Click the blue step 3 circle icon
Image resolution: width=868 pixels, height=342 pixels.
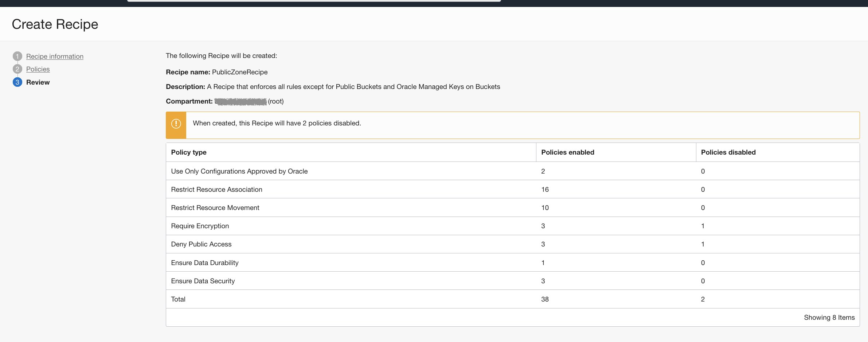[x=17, y=82]
